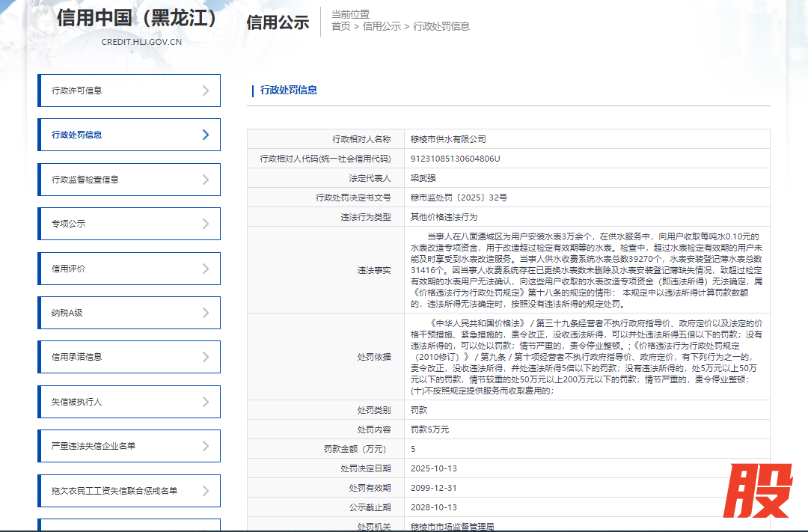The height and width of the screenshot is (532, 808).
Task: Expand the 信用承诺信息 chevron
Action: point(206,357)
